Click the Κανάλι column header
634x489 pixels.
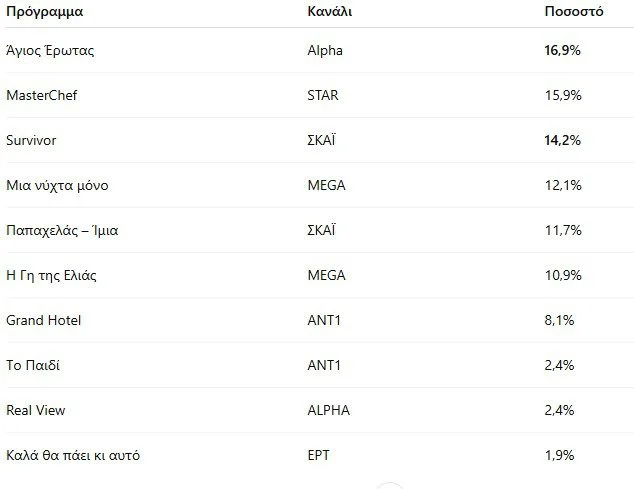coord(329,12)
